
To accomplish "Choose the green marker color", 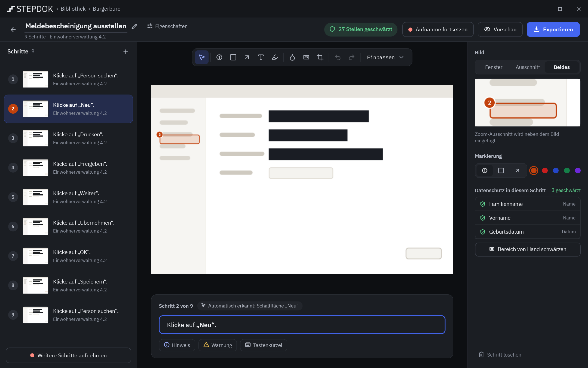I will (567, 171).
